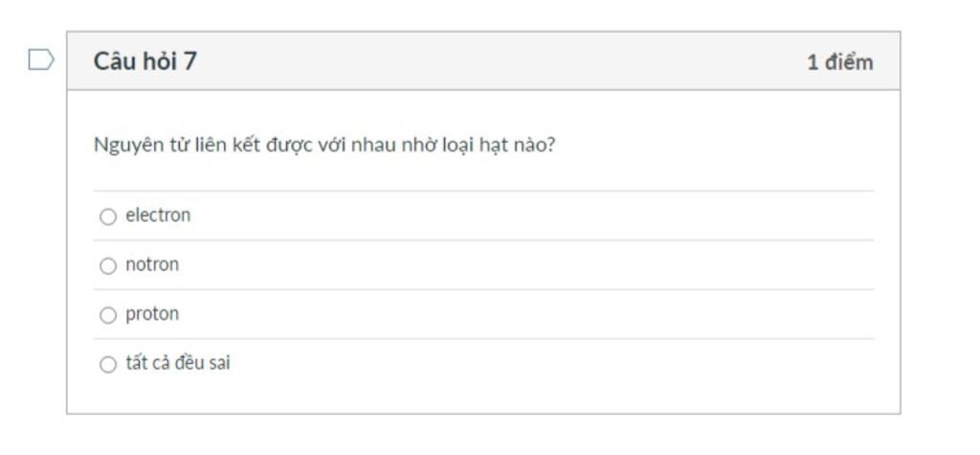Viewport: 980px width, 455px height.
Task: Choose the 'tất cả đều sai' radio button
Action: (108, 364)
